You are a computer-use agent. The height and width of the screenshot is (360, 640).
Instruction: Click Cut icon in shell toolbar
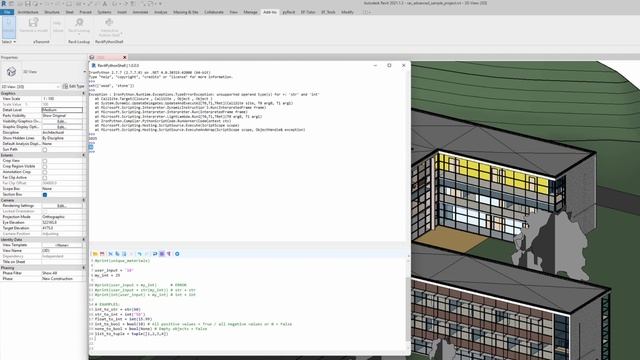pos(110,254)
